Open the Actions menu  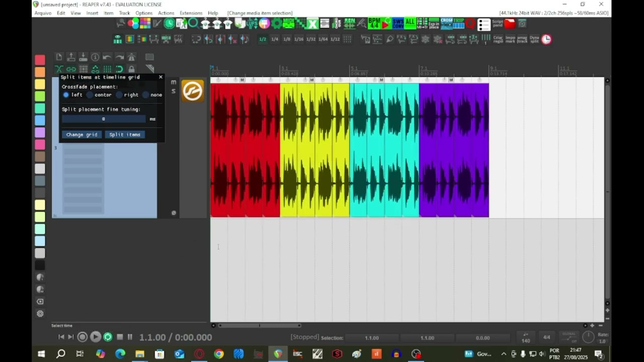[x=166, y=13]
